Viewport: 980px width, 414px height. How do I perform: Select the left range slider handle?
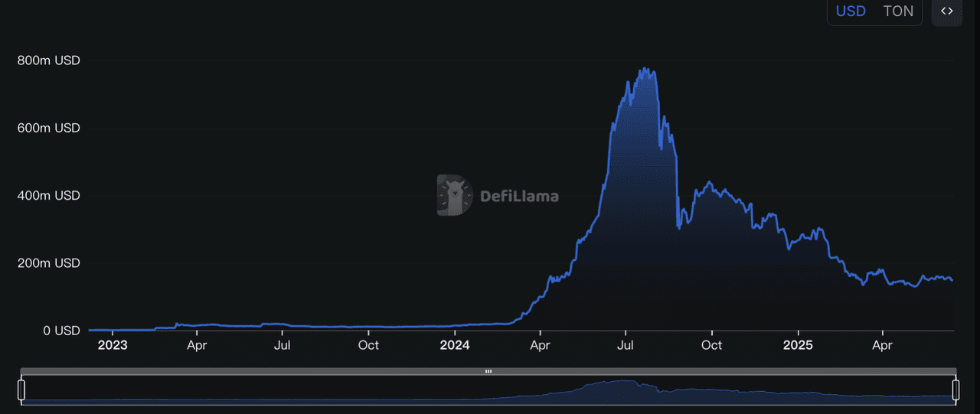21,390
